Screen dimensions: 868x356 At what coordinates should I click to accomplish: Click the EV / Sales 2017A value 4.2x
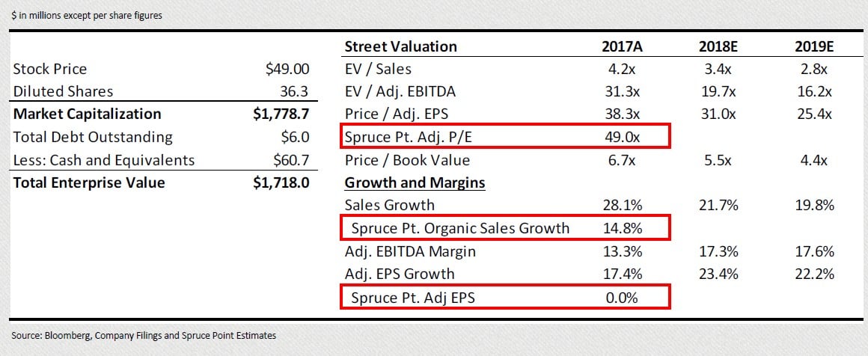pos(622,70)
